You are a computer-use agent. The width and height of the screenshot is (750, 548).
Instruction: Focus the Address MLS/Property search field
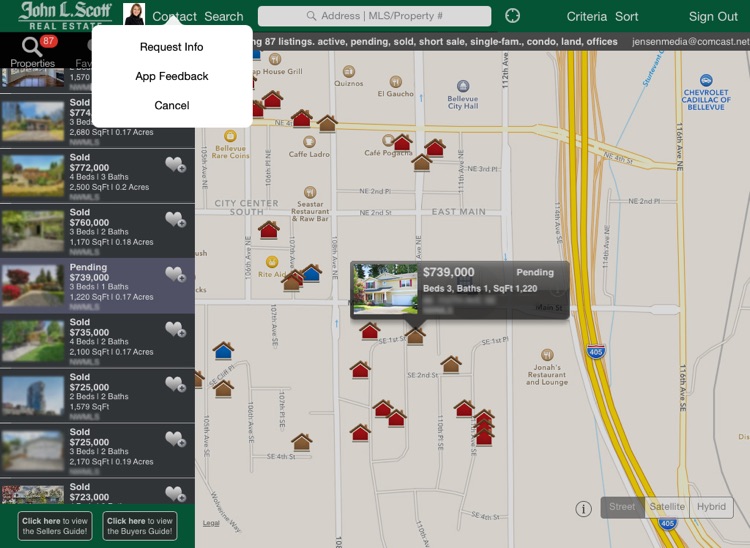(375, 16)
